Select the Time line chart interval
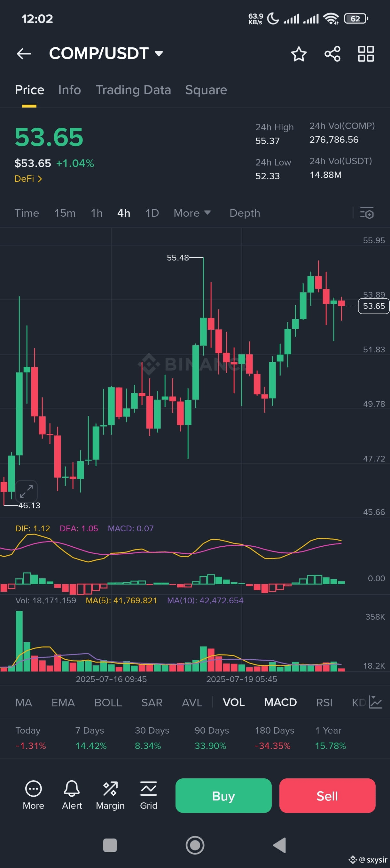390x868 pixels. pos(27,213)
